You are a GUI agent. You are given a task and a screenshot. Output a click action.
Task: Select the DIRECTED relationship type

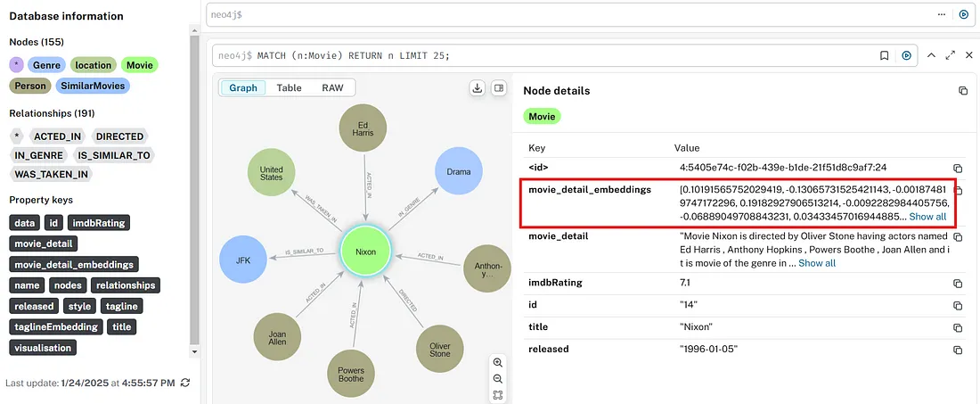click(x=119, y=136)
